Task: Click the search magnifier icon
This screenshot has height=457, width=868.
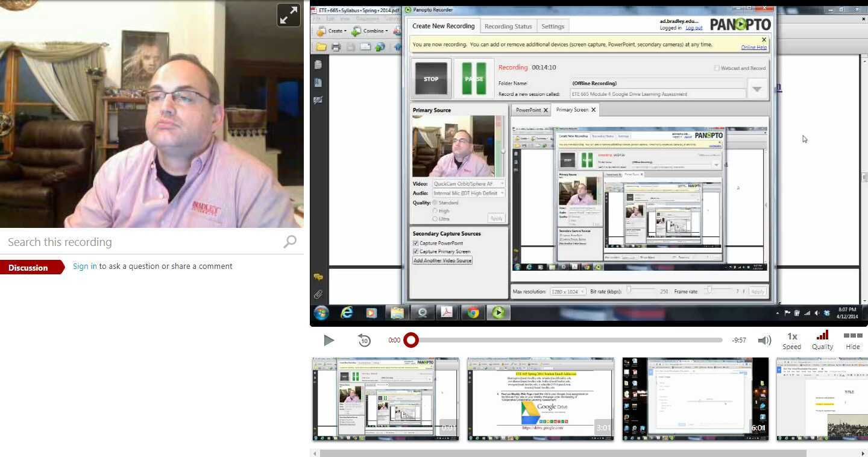Action: 290,241
